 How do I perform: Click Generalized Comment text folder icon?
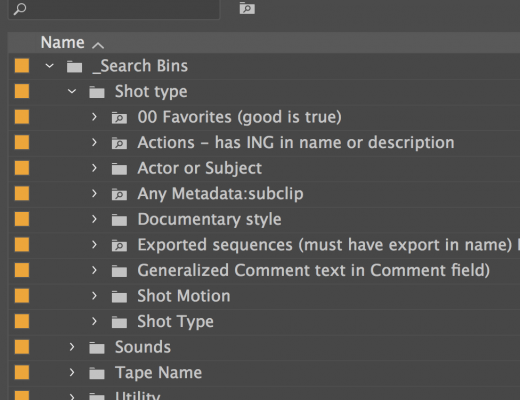tap(119, 271)
